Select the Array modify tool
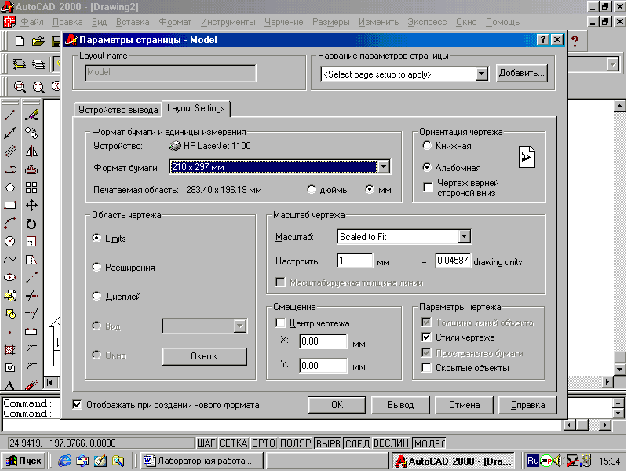This screenshot has height=471, width=626. click(x=32, y=187)
